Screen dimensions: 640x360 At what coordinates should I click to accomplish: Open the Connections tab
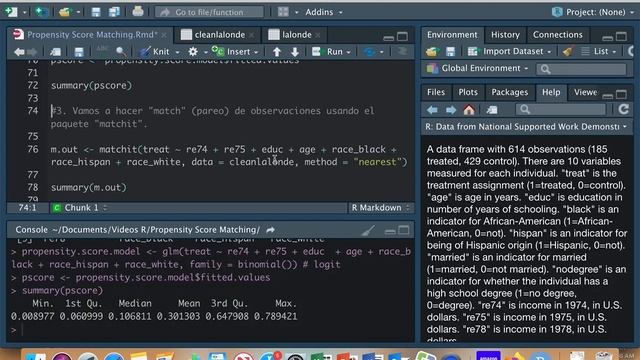click(558, 35)
